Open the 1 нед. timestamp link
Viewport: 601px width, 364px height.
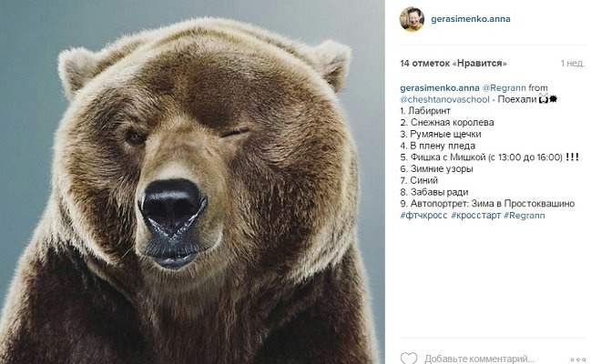point(572,63)
